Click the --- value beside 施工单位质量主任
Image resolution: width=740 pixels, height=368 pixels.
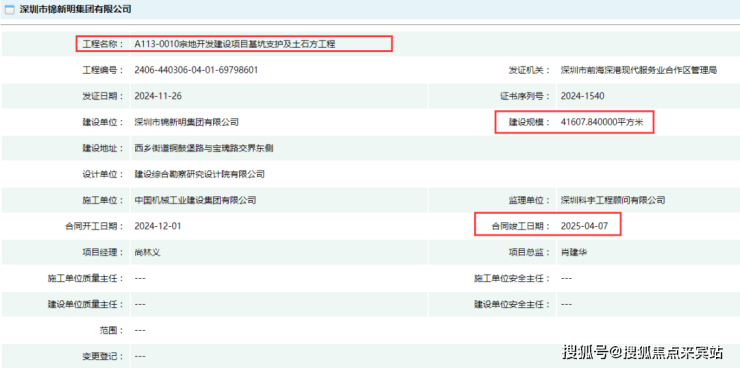pyautogui.click(x=140, y=278)
